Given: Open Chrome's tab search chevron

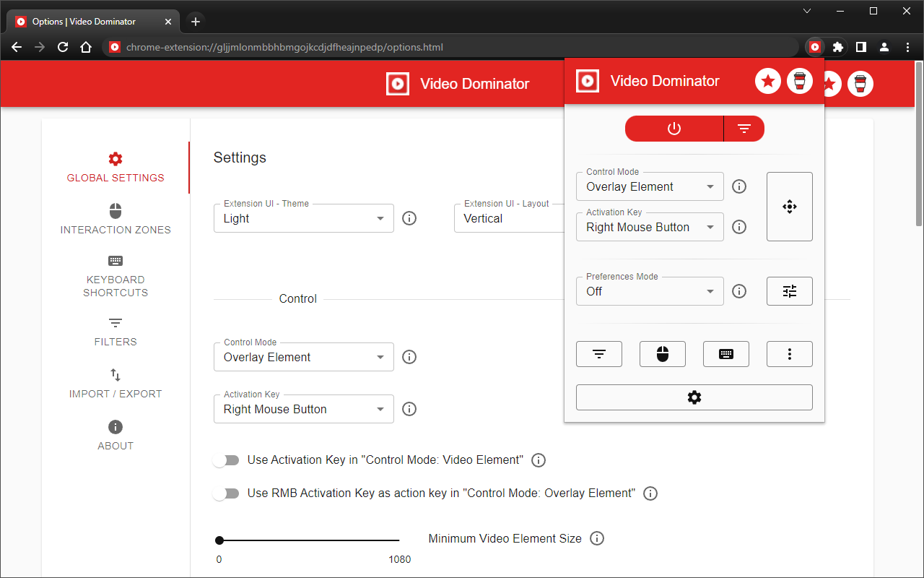Looking at the screenshot, I should point(807,11).
